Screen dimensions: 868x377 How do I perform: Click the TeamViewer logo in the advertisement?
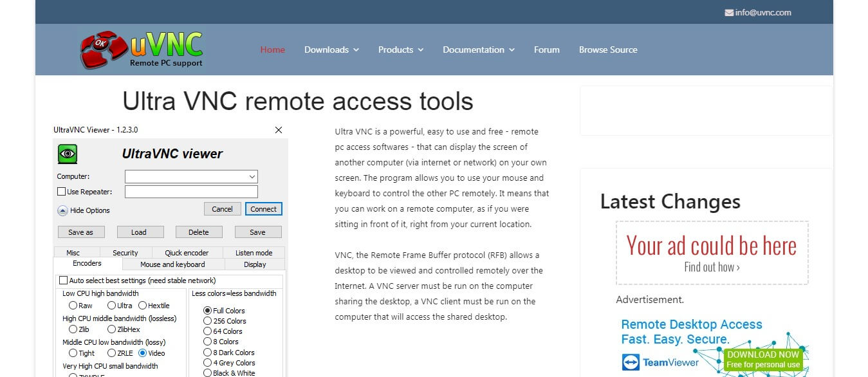tap(660, 362)
